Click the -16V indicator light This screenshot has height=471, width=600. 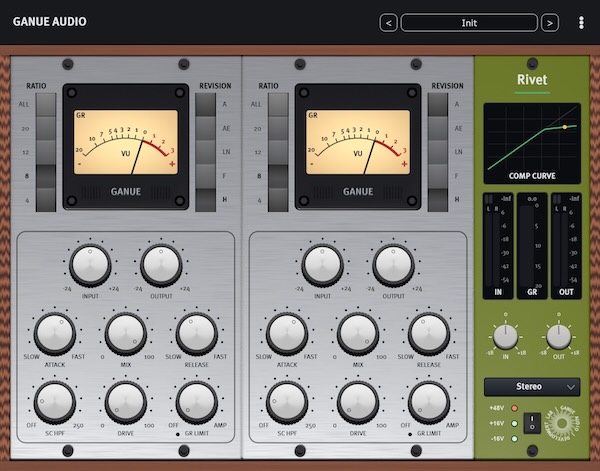point(515,439)
